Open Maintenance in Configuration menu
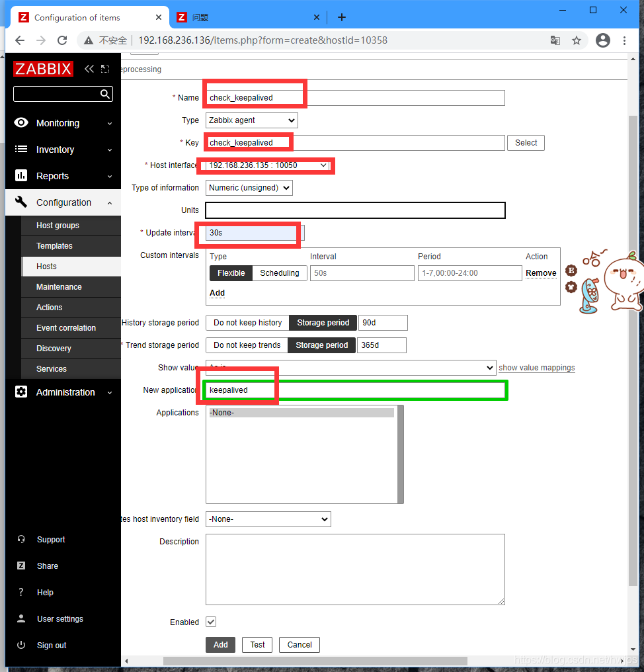The image size is (644, 672). [x=71, y=287]
